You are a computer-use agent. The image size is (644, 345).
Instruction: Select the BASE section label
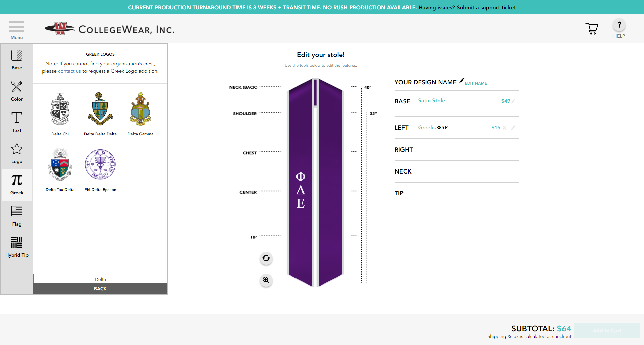click(x=402, y=101)
